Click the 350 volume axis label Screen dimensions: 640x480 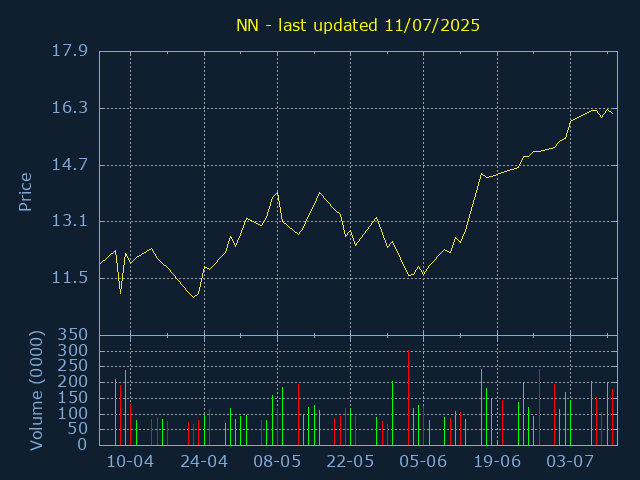[73, 335]
